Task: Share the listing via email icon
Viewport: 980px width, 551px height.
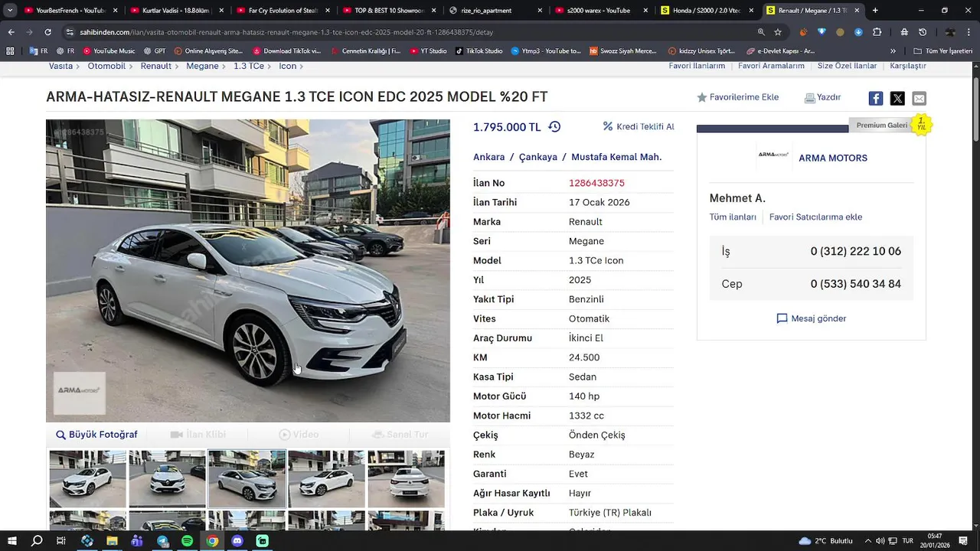Action: (x=919, y=98)
